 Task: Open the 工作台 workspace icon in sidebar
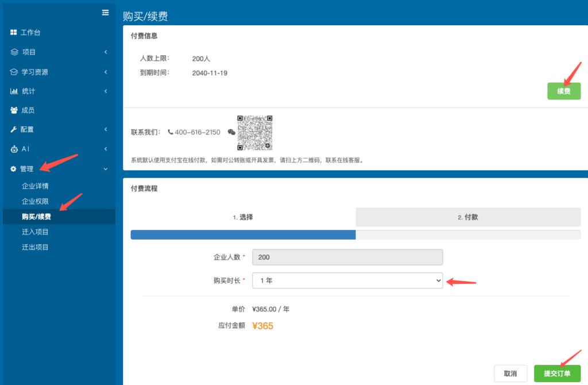pos(13,32)
